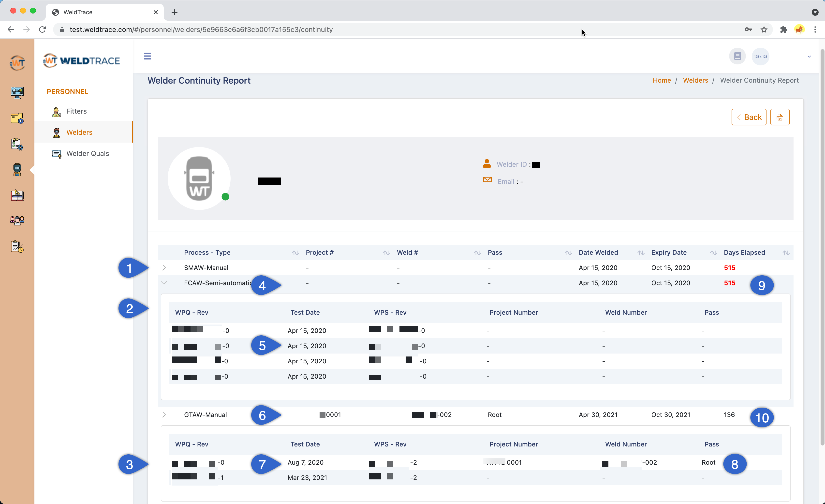Collapse the FCAW-Semi-automatic row
The height and width of the screenshot is (504, 825).
coord(164,283)
